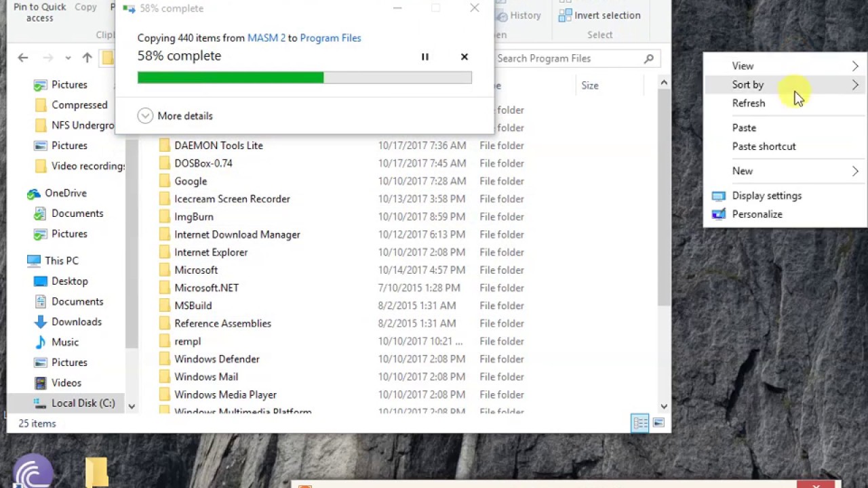
Task: Open Sort by submenu
Action: pos(785,85)
